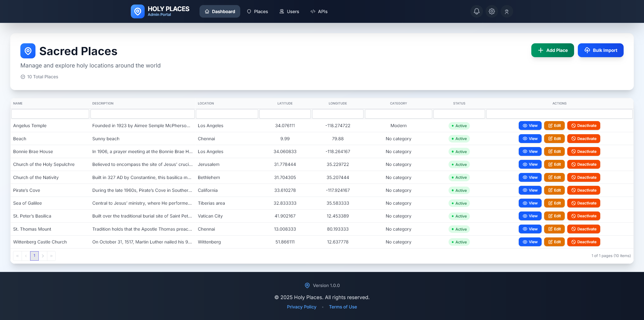Sort by the Name column header

18,103
